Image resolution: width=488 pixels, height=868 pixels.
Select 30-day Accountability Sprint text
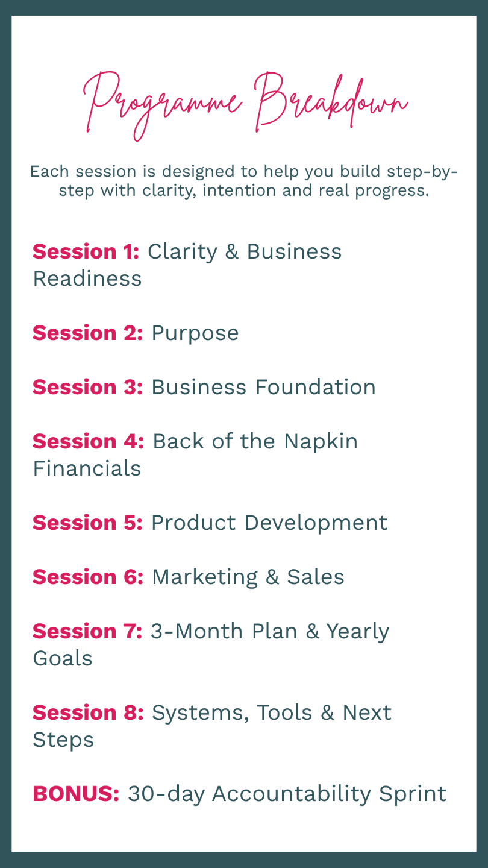click(287, 794)
